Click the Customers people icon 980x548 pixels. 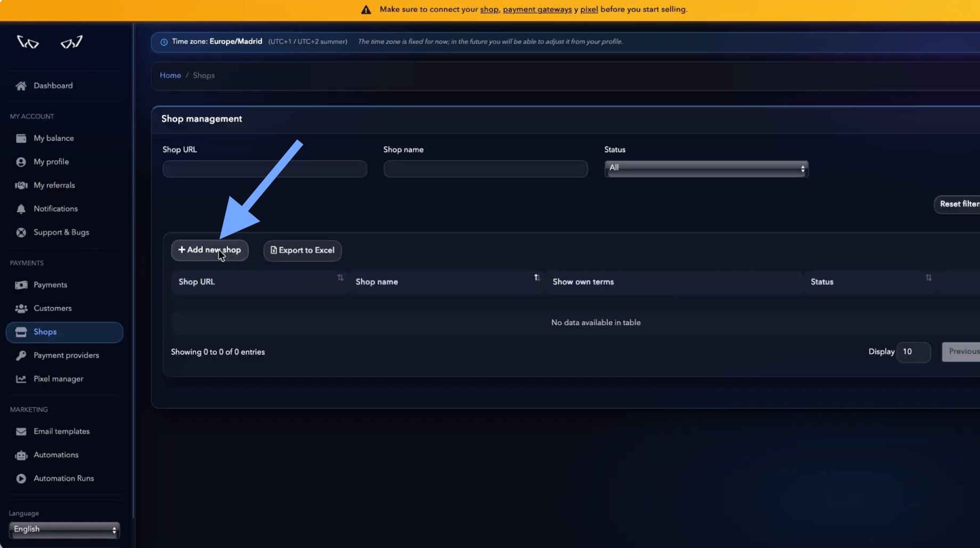pos(21,309)
